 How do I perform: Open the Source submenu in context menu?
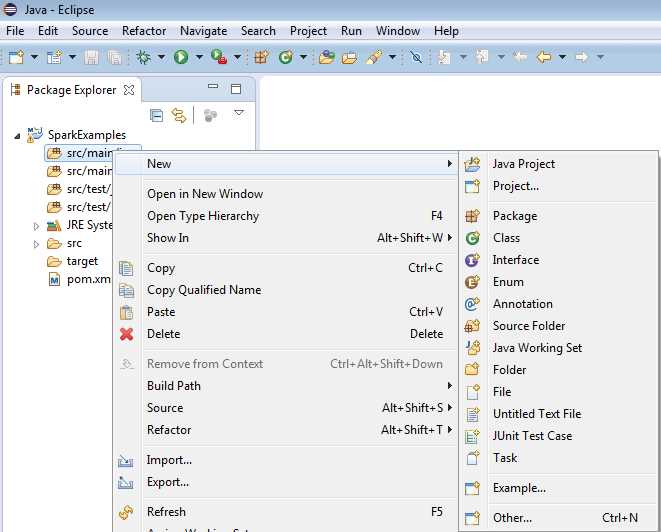pos(287,408)
